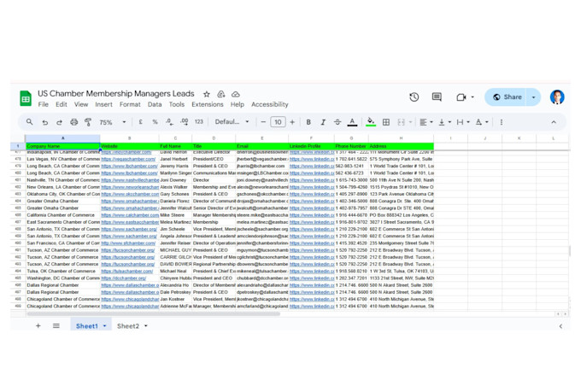The width and height of the screenshot is (581, 392).
Task: Expand the Share options arrow
Action: (533, 97)
